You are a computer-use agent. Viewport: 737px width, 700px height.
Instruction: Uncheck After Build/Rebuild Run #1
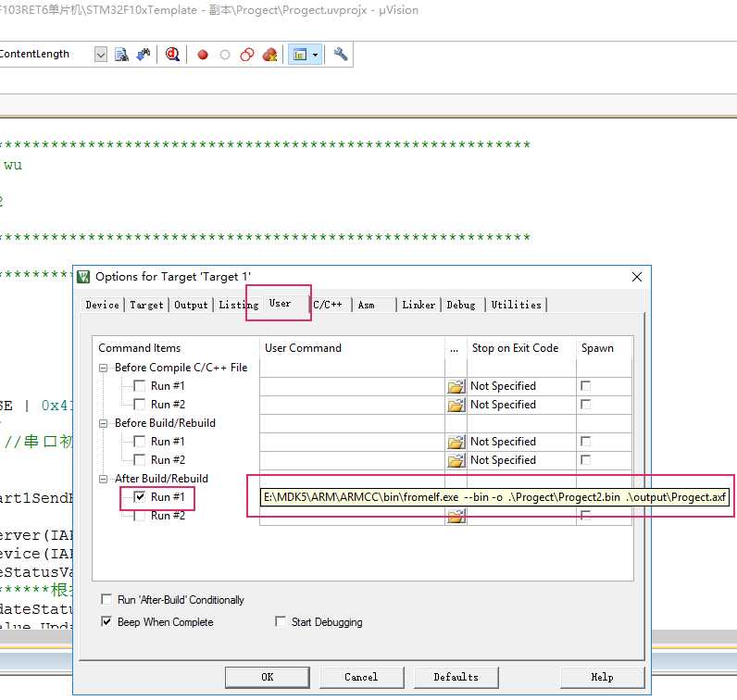pyautogui.click(x=139, y=497)
